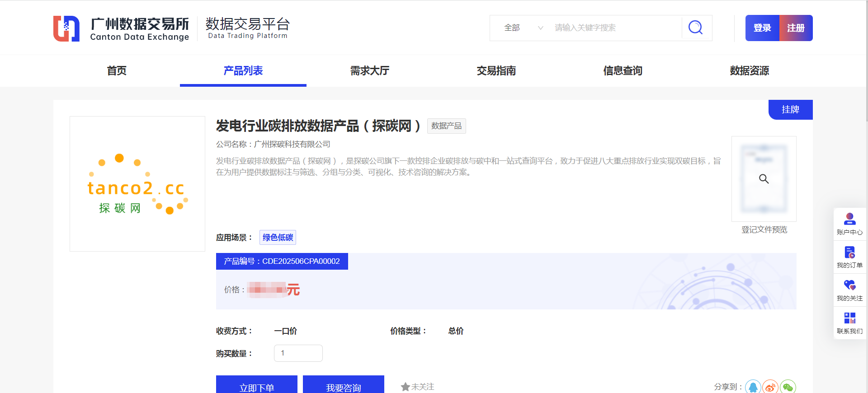This screenshot has width=868, height=393.
Task: Click the 我要咨询 consult button
Action: click(x=344, y=384)
